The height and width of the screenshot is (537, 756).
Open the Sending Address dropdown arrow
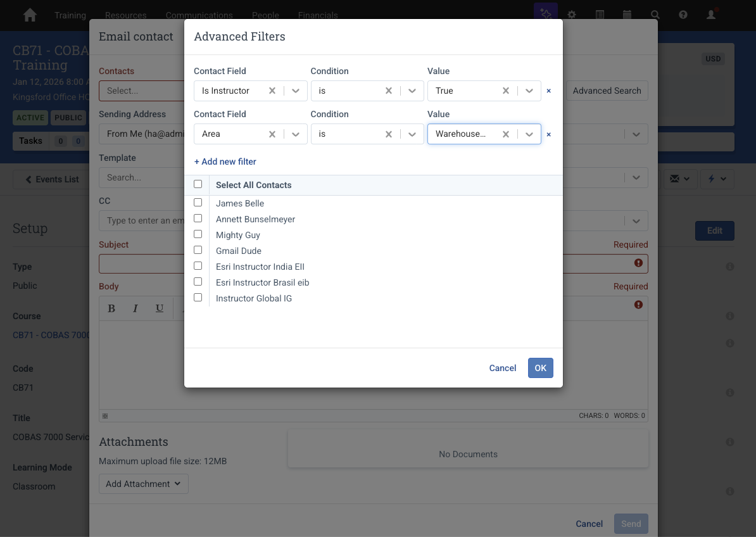click(636, 134)
